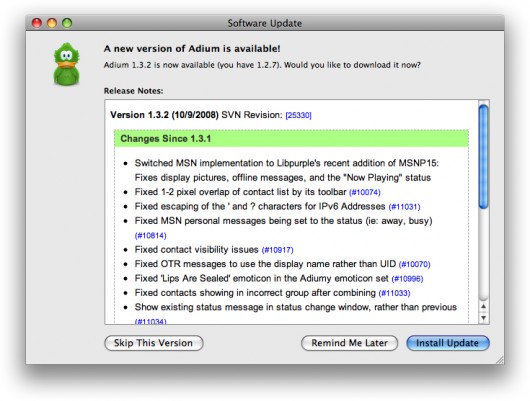Open ticket #11031 link
This screenshot has width=530, height=401.
[x=404, y=207]
